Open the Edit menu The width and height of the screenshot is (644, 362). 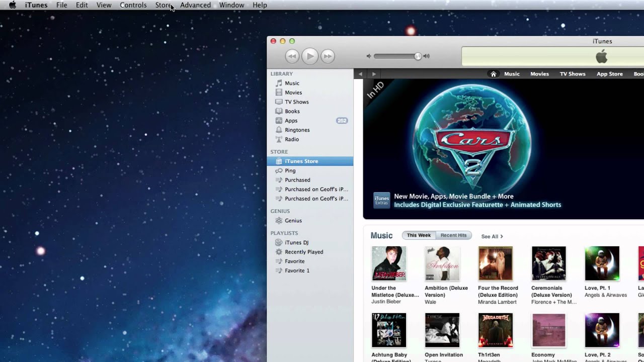pyautogui.click(x=82, y=5)
